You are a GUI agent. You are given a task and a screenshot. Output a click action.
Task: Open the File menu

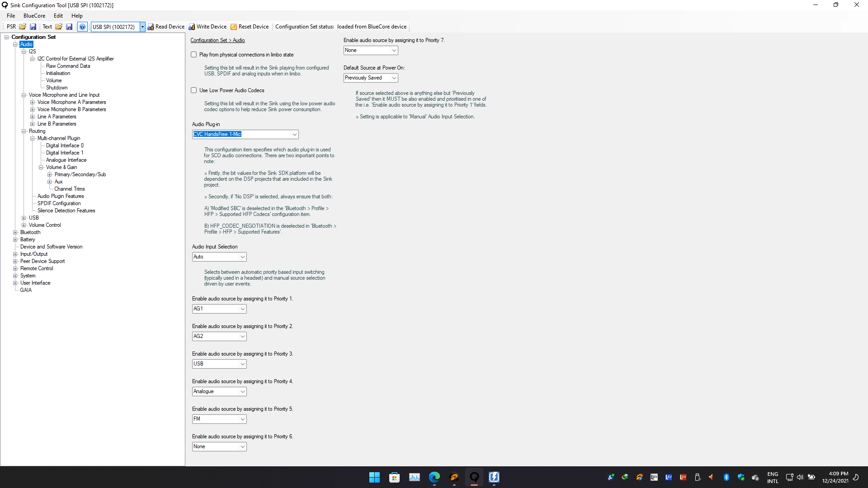tap(11, 15)
